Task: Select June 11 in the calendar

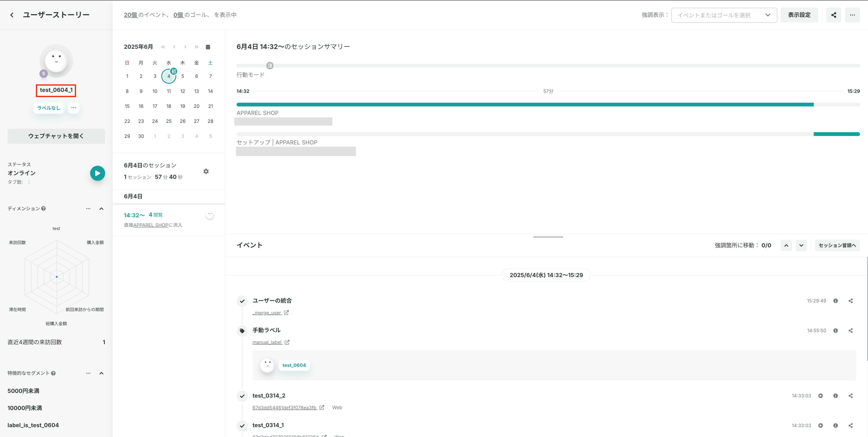Action: click(169, 91)
